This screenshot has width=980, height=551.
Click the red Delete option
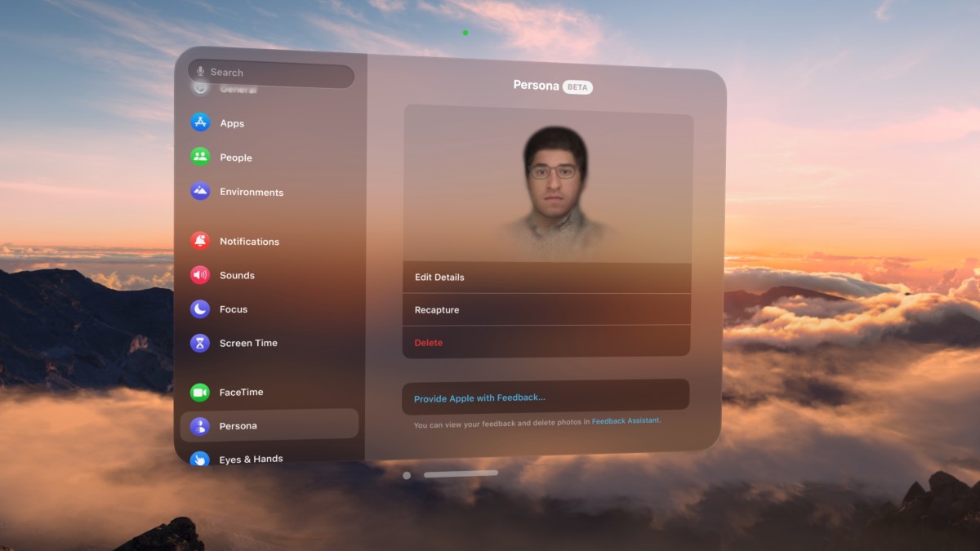coord(546,342)
